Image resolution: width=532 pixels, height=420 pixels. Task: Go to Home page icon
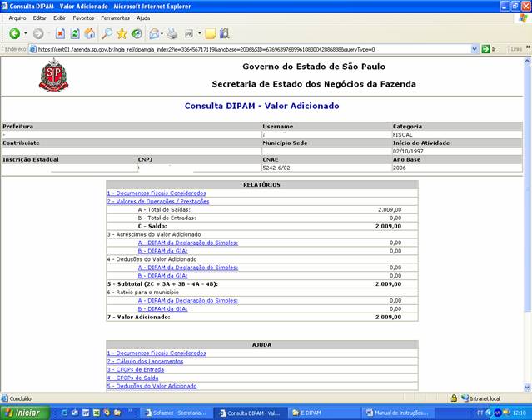[90, 33]
